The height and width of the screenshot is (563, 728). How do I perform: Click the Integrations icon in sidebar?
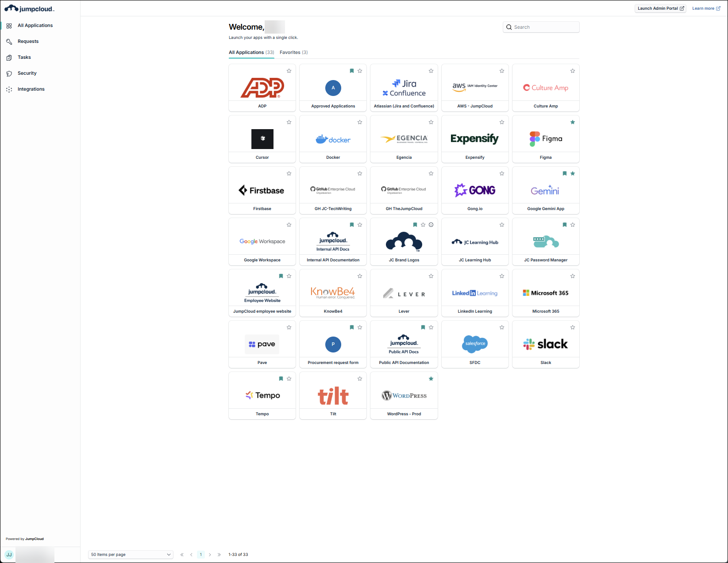click(x=9, y=89)
